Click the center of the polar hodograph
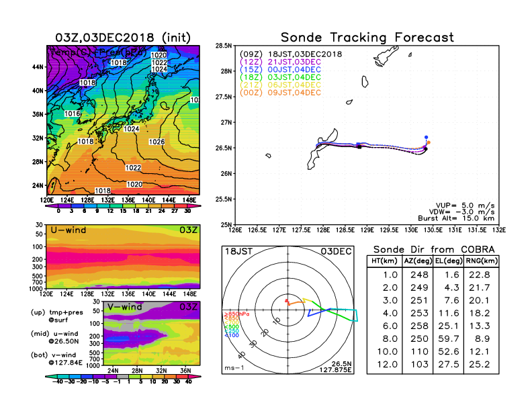Screen dimensions: 532x411 pos(288,310)
